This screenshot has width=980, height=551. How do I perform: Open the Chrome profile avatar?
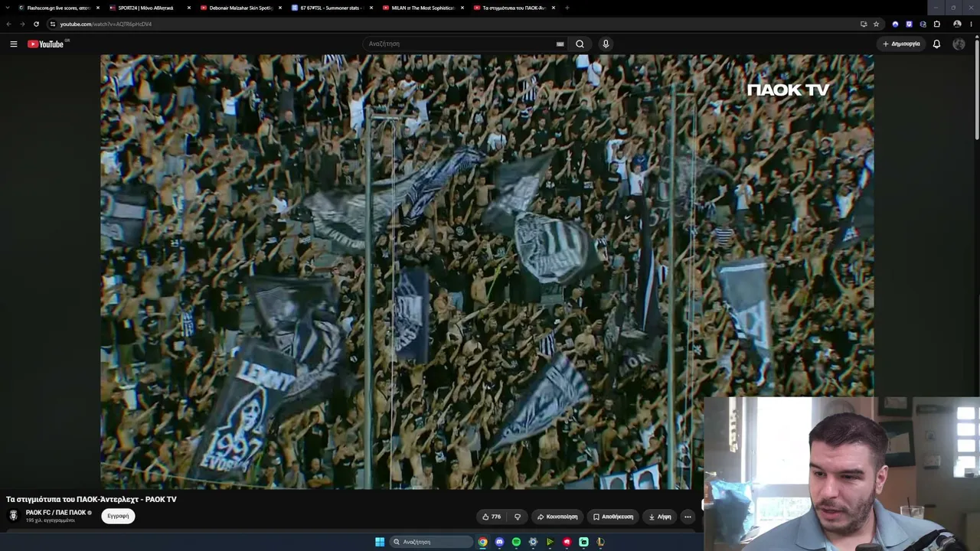(x=957, y=24)
